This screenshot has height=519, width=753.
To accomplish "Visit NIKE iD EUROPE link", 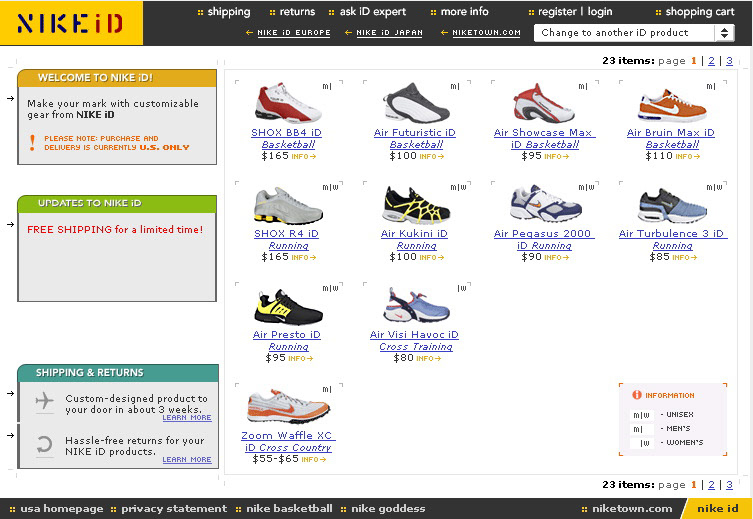I will point(293,33).
